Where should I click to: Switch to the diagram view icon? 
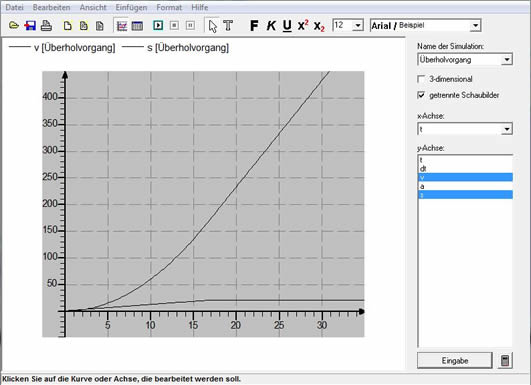(122, 25)
